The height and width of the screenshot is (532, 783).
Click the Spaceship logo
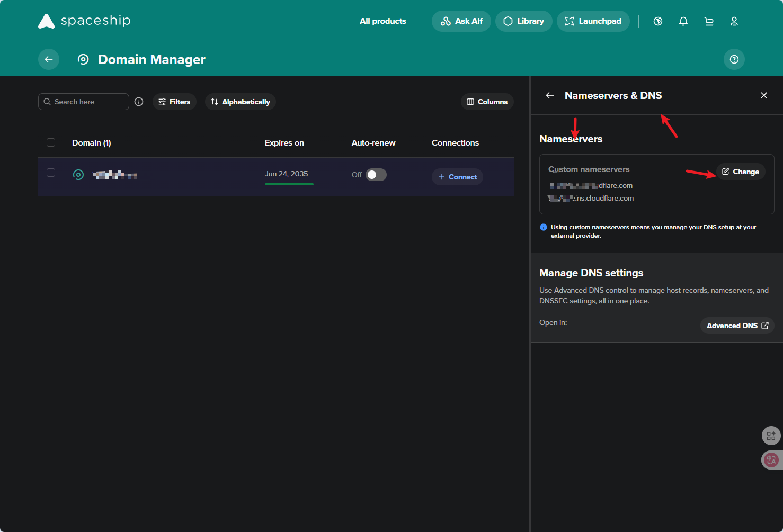click(84, 21)
